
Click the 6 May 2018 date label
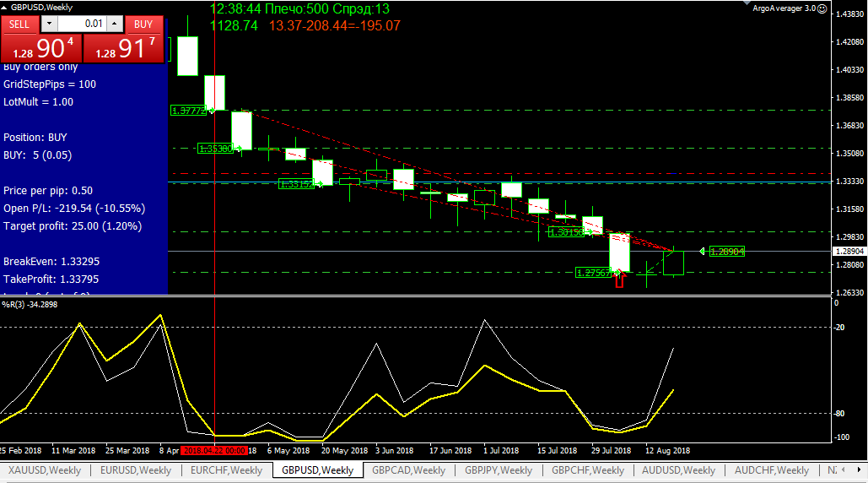pyautogui.click(x=288, y=450)
